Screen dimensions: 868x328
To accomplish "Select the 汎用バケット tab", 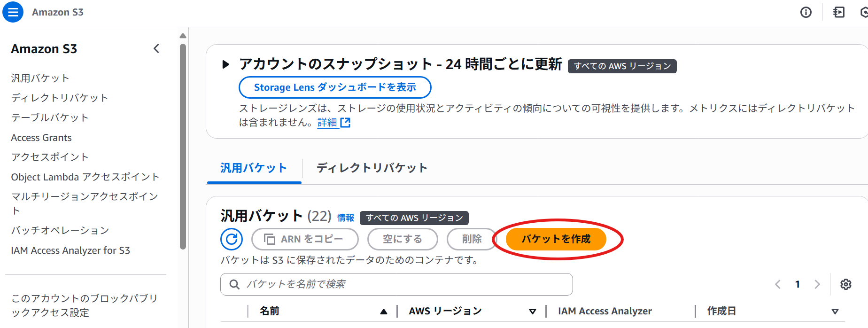I will (x=254, y=168).
